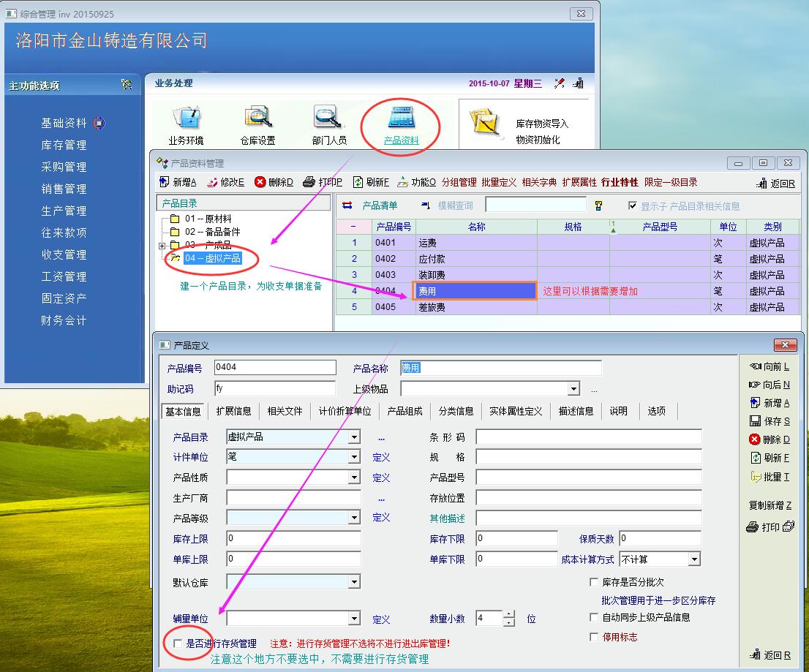809x672 pixels.
Task: Open the 部门人员 icon
Action: (328, 117)
